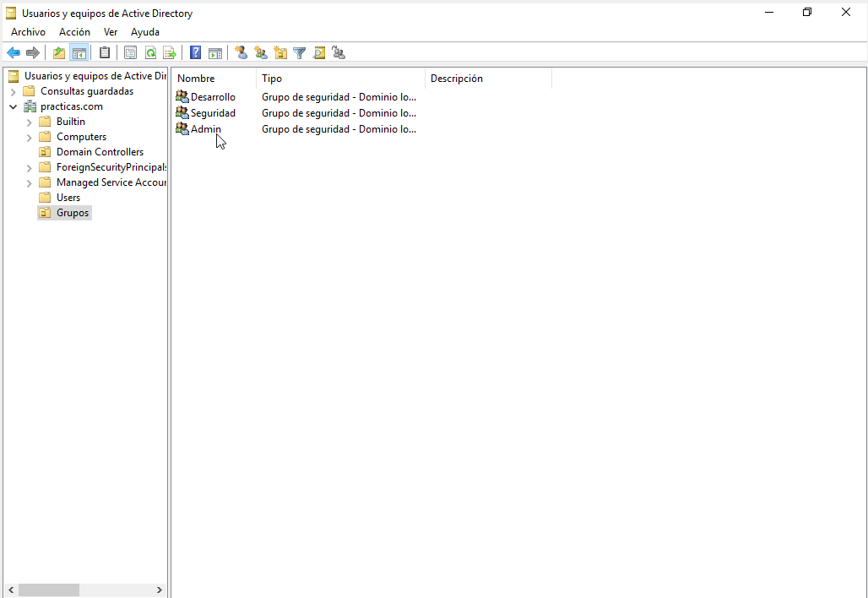Click the tree pane horizontal scrollbar right arrow
This screenshot has width=868, height=598.
(x=160, y=590)
